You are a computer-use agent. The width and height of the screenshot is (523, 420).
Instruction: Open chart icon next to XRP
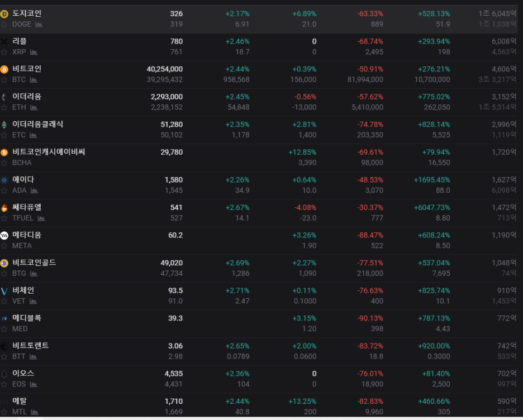[34, 52]
